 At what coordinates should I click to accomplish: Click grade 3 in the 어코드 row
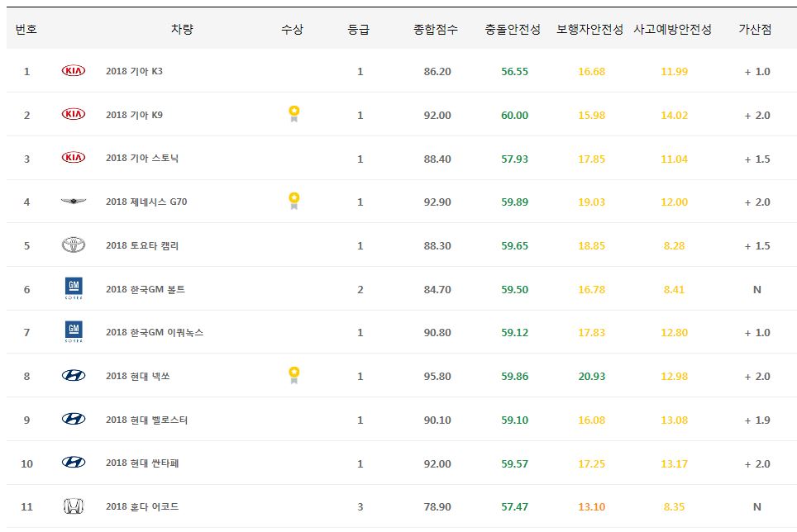[x=360, y=506]
